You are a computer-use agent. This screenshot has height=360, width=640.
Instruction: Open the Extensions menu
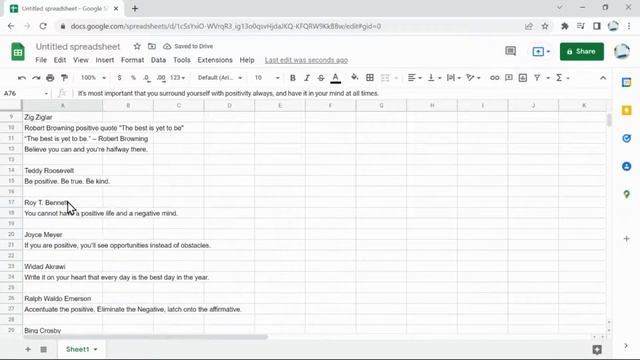(215, 60)
